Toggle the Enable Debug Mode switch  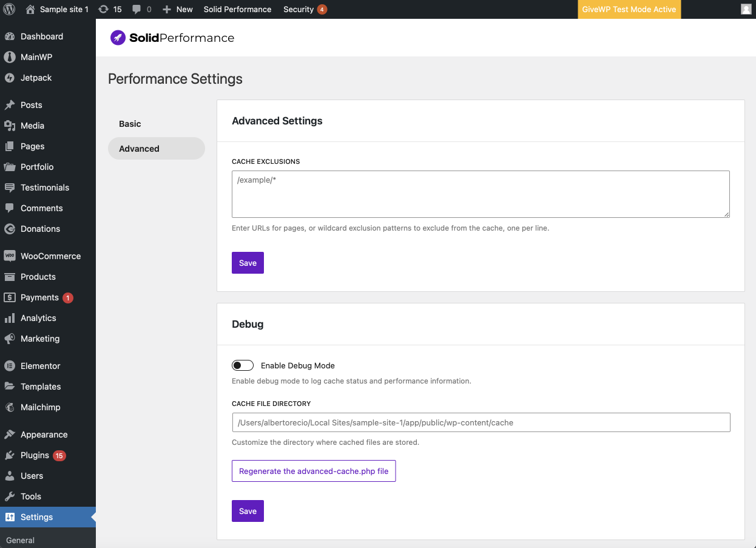243,365
